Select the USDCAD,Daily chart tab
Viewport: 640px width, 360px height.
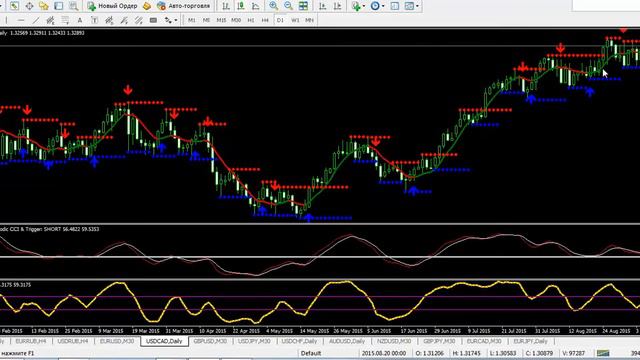pyautogui.click(x=164, y=341)
